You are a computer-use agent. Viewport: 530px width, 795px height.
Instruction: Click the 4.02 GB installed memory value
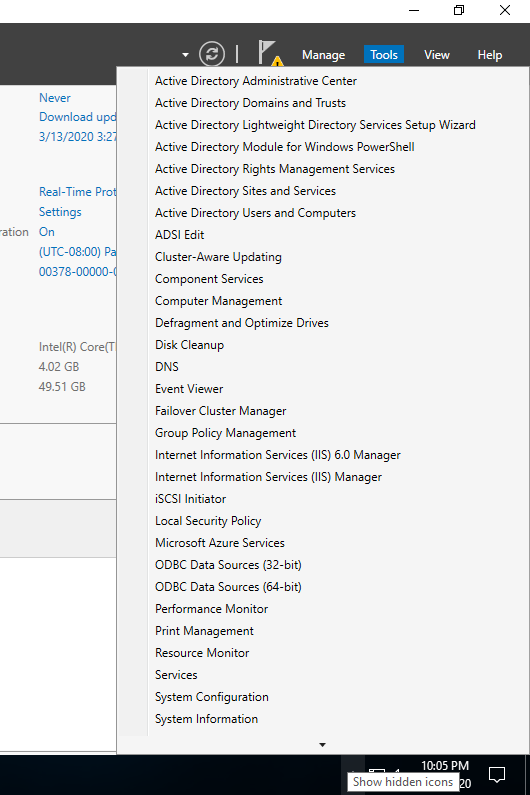(59, 367)
